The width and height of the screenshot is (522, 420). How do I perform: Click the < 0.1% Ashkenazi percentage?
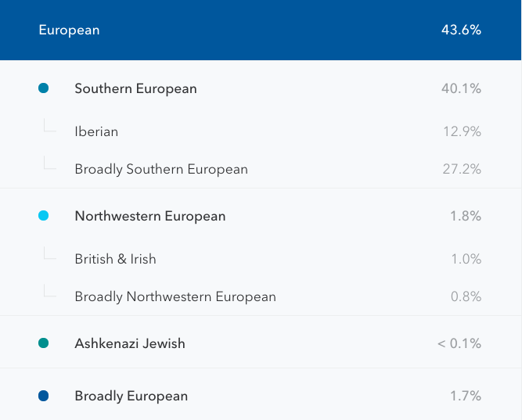point(459,343)
